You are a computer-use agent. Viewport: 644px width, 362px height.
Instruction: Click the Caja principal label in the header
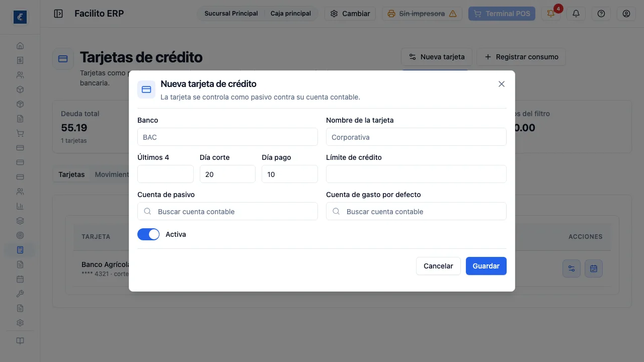click(x=291, y=14)
